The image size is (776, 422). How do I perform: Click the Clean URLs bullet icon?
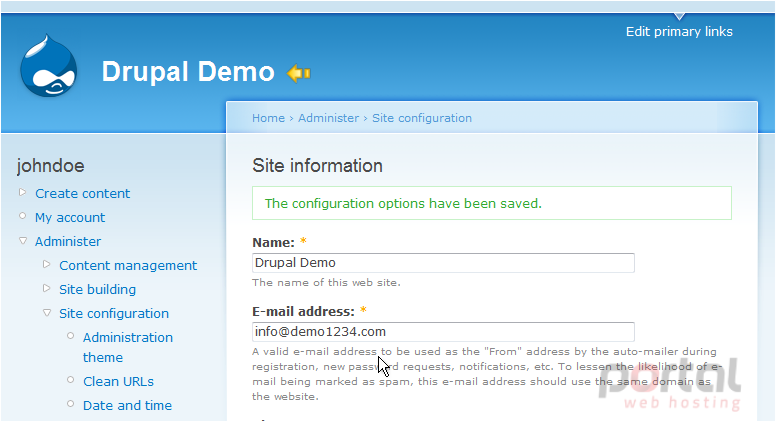coord(70,380)
